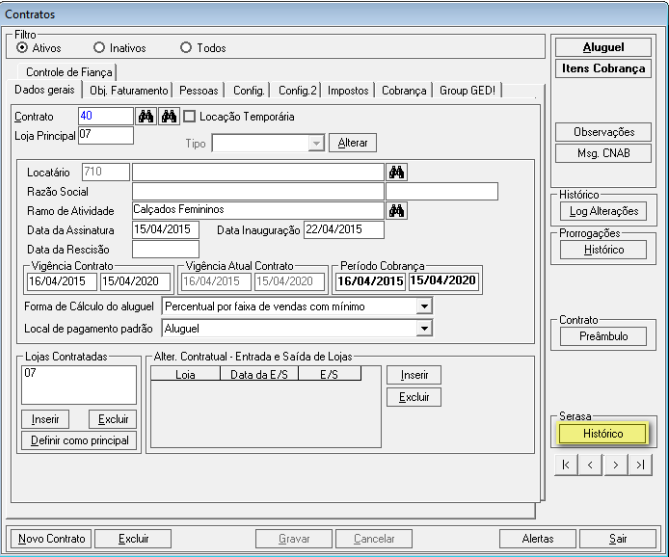Search Locatário using its binoculars icon
The image size is (669, 557).
click(x=396, y=172)
